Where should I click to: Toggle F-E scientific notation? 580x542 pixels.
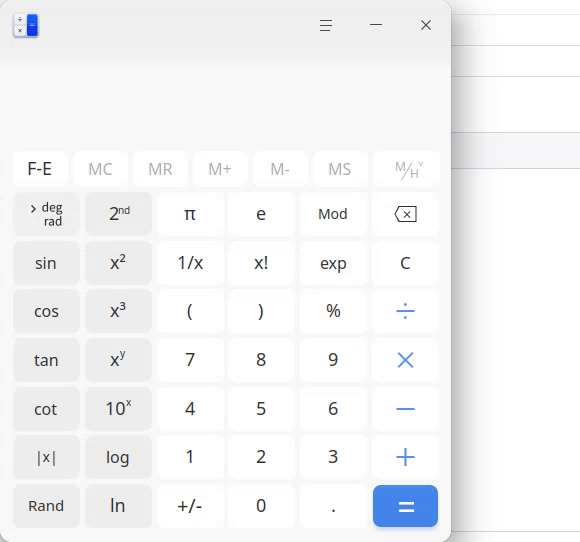[40, 169]
